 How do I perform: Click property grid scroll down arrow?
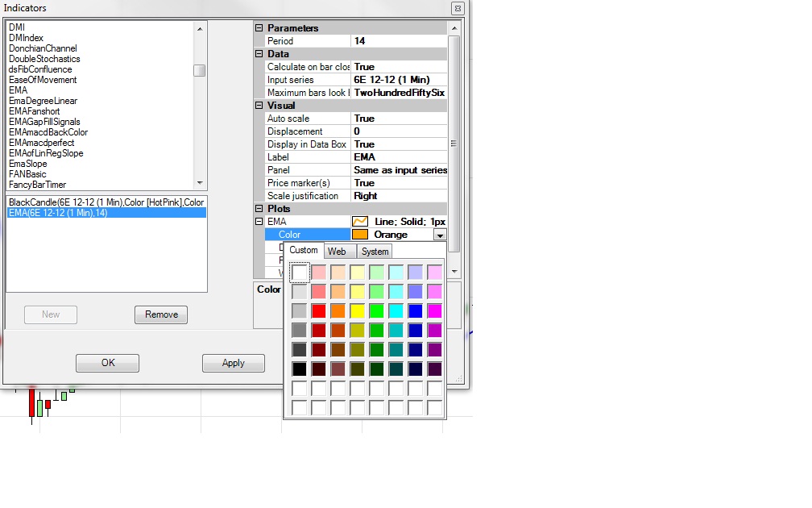[454, 271]
